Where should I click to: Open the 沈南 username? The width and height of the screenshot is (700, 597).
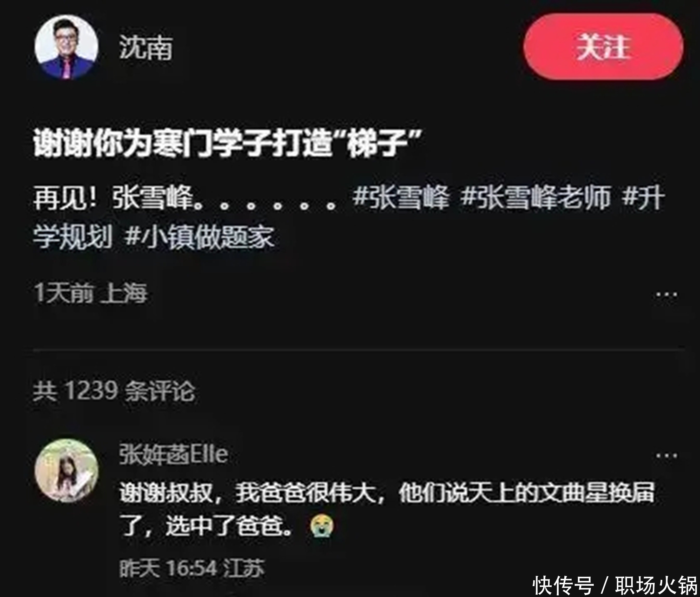click(x=146, y=48)
